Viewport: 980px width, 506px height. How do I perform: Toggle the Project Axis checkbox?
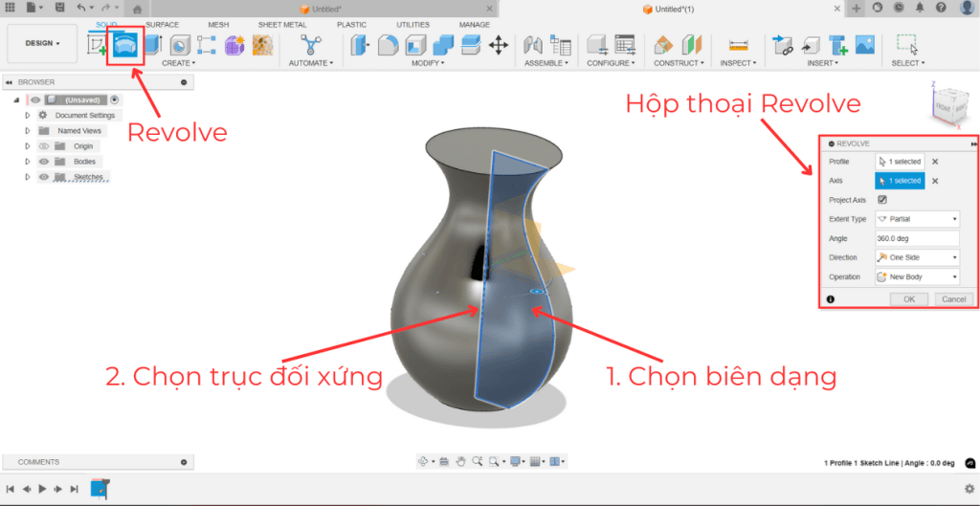point(881,200)
